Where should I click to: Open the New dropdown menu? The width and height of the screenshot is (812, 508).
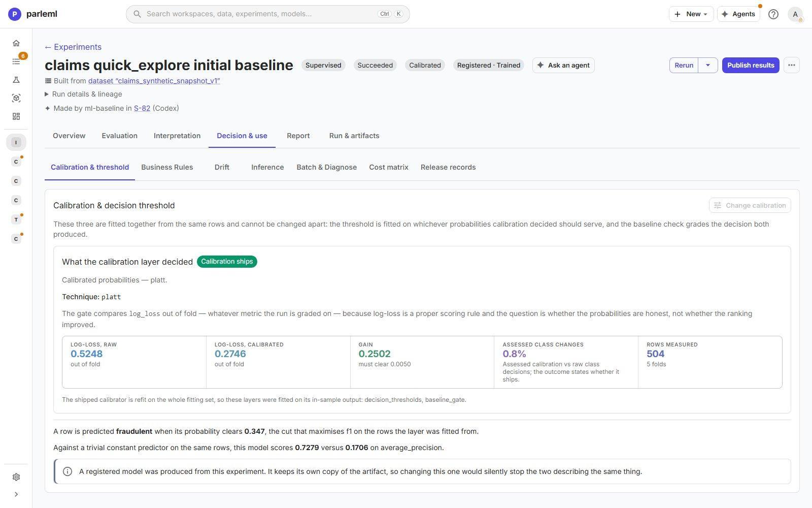click(691, 14)
